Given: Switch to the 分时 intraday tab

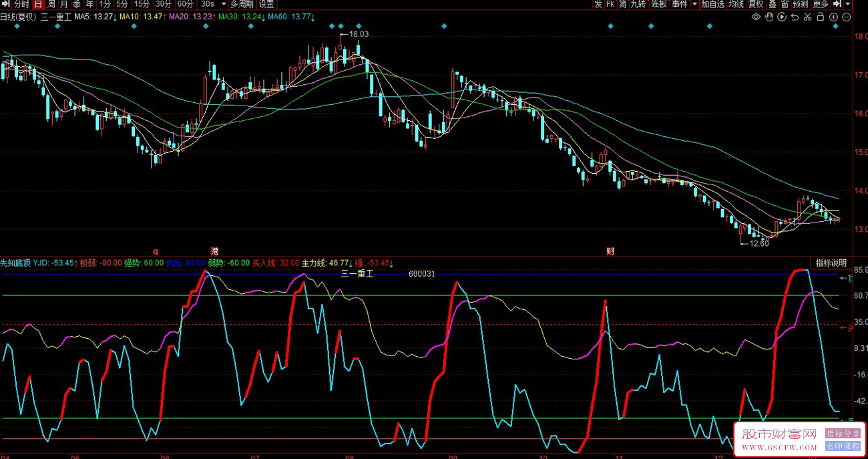Looking at the screenshot, I should pyautogui.click(x=22, y=4).
